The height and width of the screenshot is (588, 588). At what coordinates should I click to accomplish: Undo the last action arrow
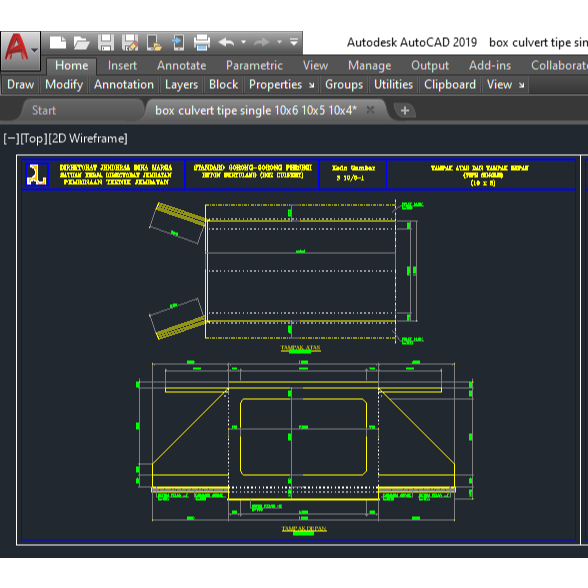click(226, 42)
